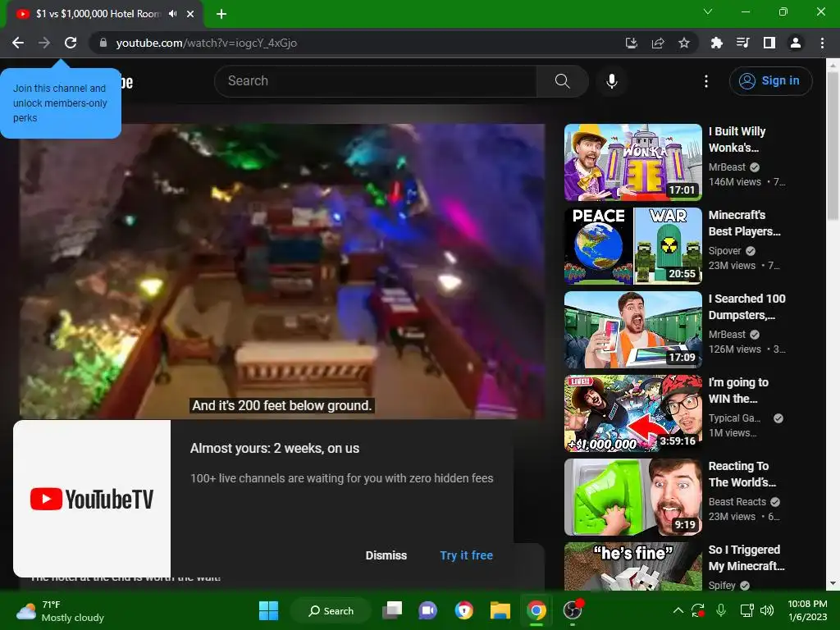Reload the YouTube page
The width and height of the screenshot is (840, 630).
pyautogui.click(x=71, y=43)
